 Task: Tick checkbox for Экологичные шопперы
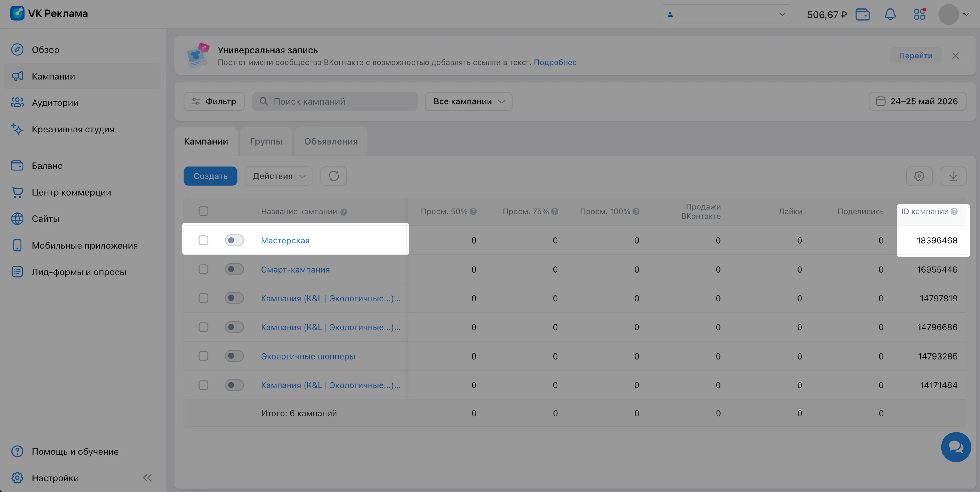pyautogui.click(x=204, y=356)
